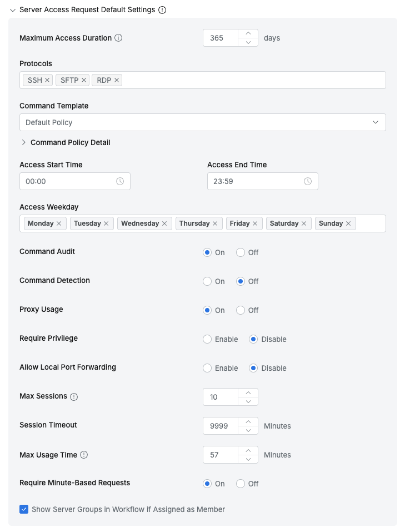Open the Access Start Time clock picker

point(120,181)
